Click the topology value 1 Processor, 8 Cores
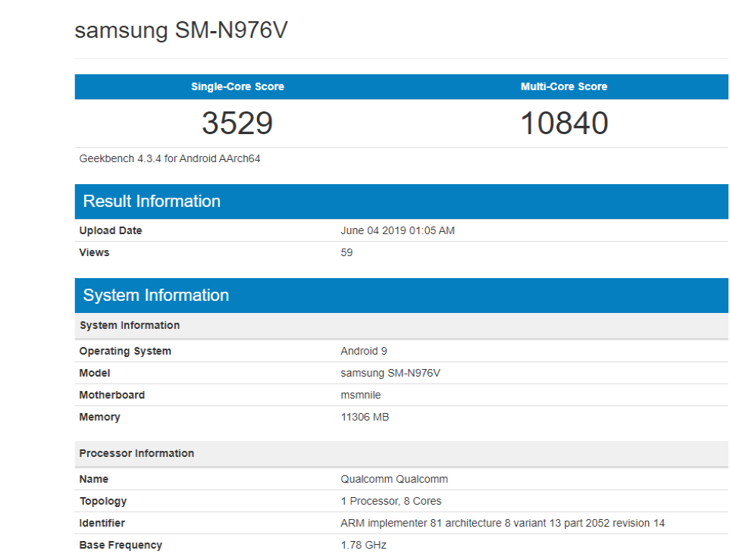730x560 pixels. coord(391,501)
